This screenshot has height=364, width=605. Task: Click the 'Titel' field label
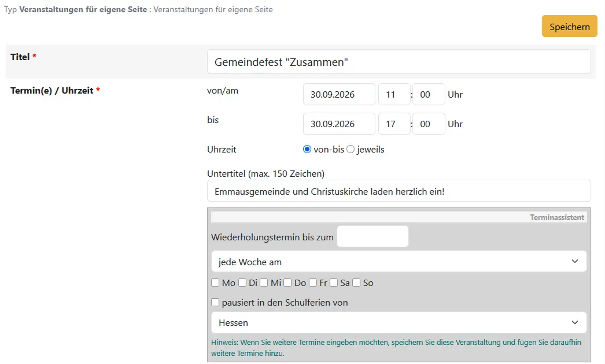[x=23, y=57]
